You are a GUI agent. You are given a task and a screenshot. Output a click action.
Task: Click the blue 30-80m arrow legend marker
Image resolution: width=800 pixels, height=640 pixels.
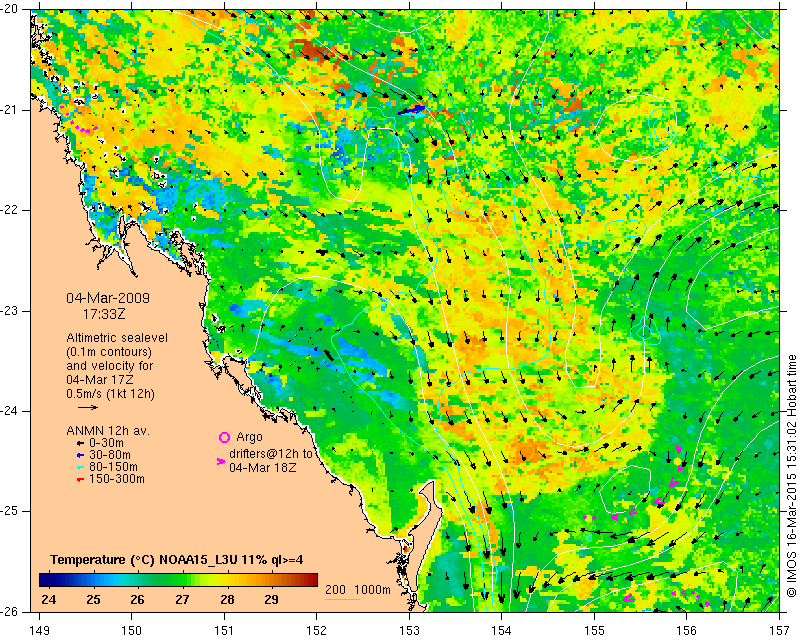coord(80,455)
